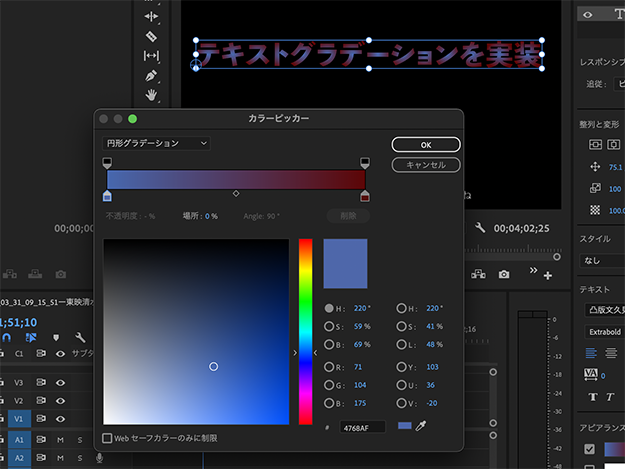Click OK in the color picker
The height and width of the screenshot is (469, 625).
pos(426,145)
